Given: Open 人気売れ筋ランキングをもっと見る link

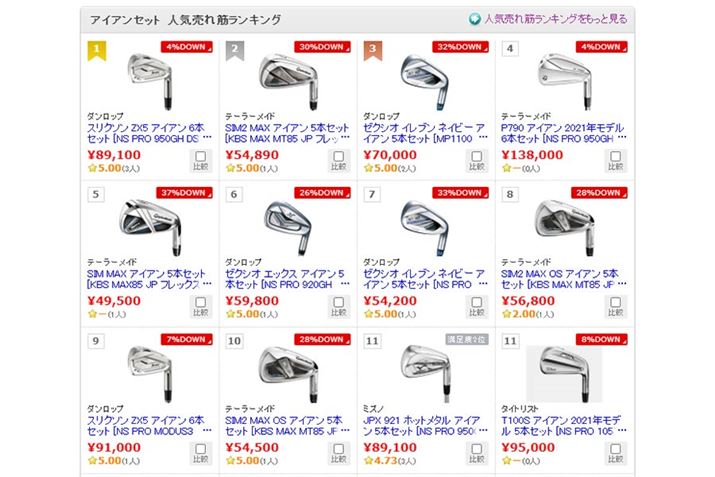Looking at the screenshot, I should pos(555,19).
